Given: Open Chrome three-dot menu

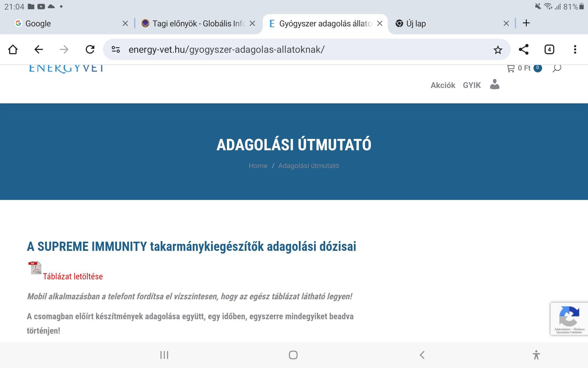Looking at the screenshot, I should tap(575, 49).
